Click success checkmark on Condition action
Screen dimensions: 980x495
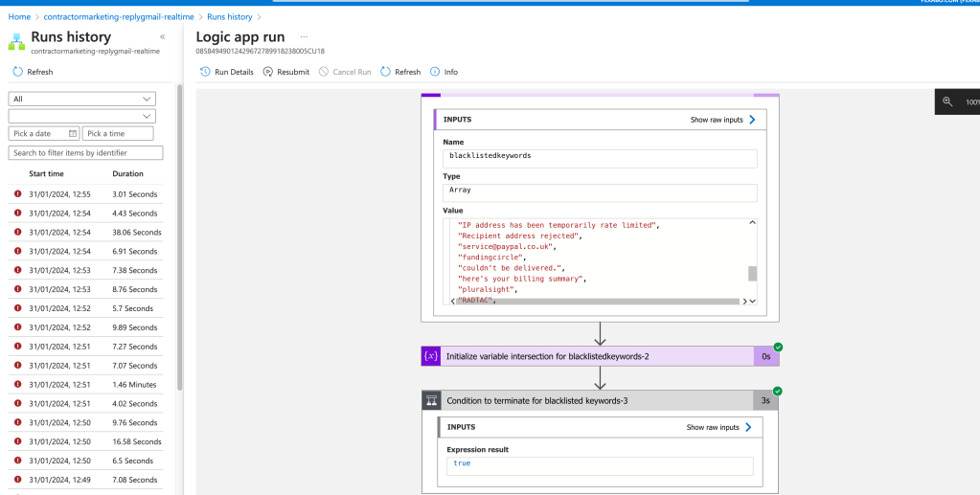(778, 392)
